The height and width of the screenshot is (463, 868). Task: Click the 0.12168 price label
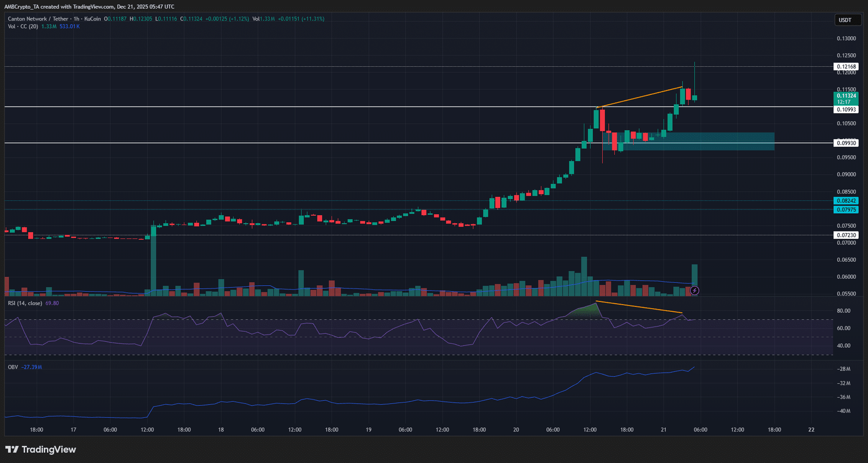coord(846,67)
